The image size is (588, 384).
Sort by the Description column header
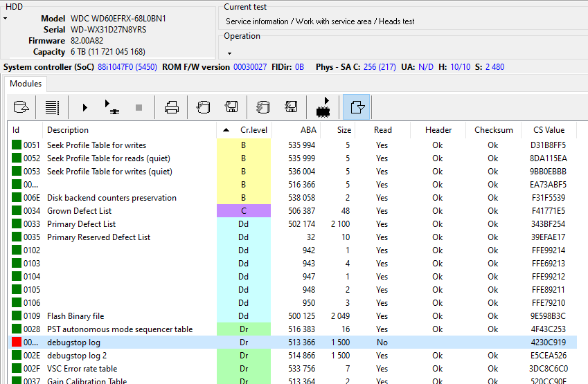click(x=130, y=130)
